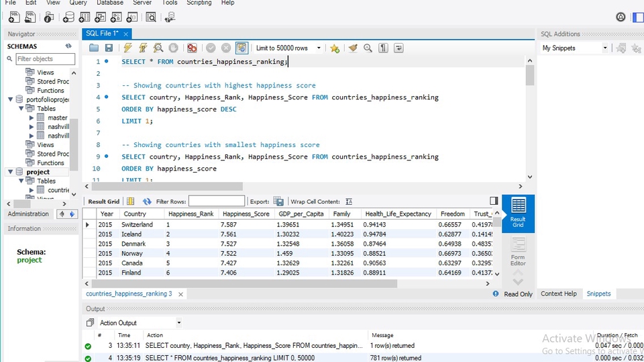Screen dimensions: 644x362
Task: Run explain plan for current statement
Action: tap(158, 48)
